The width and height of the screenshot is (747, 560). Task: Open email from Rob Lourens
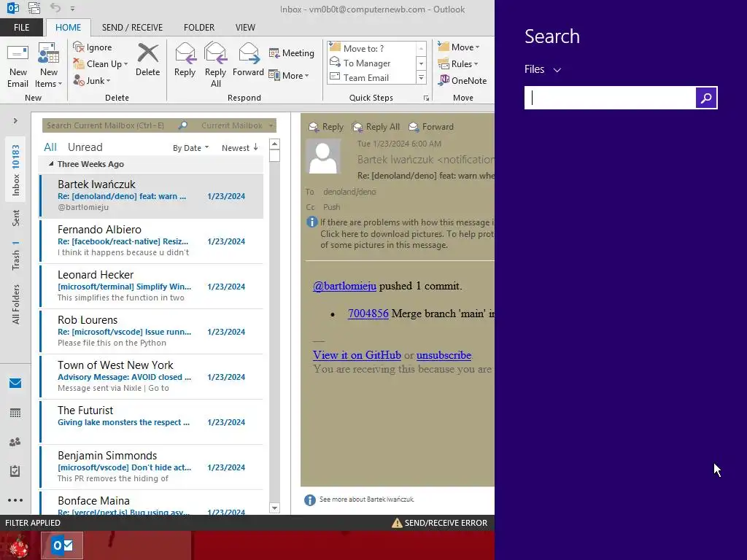coord(152,332)
